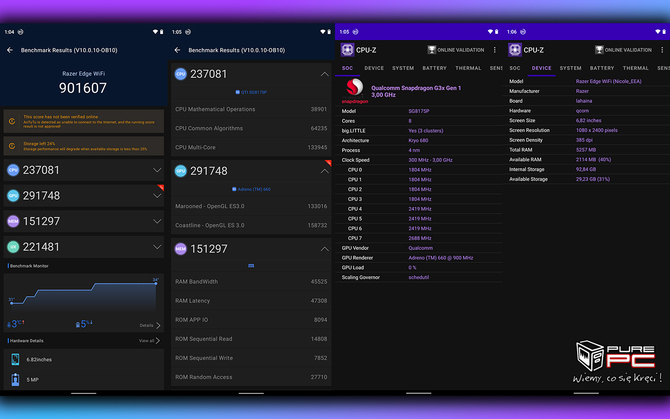
Task: Tap Online Validation in the SOC screen
Action: tap(456, 50)
